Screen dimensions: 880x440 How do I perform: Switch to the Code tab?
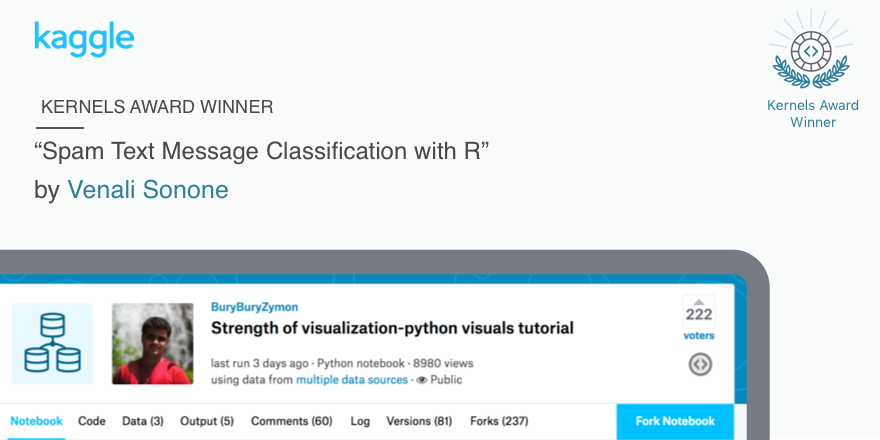pyautogui.click(x=91, y=421)
